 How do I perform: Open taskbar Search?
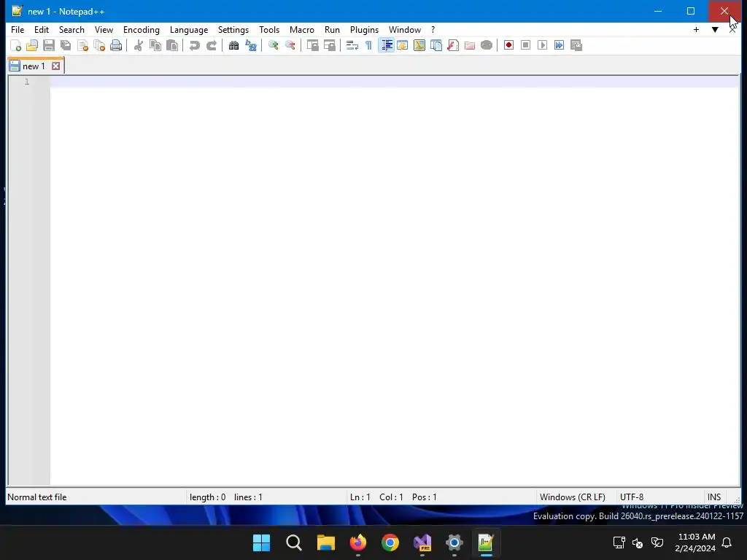294,542
